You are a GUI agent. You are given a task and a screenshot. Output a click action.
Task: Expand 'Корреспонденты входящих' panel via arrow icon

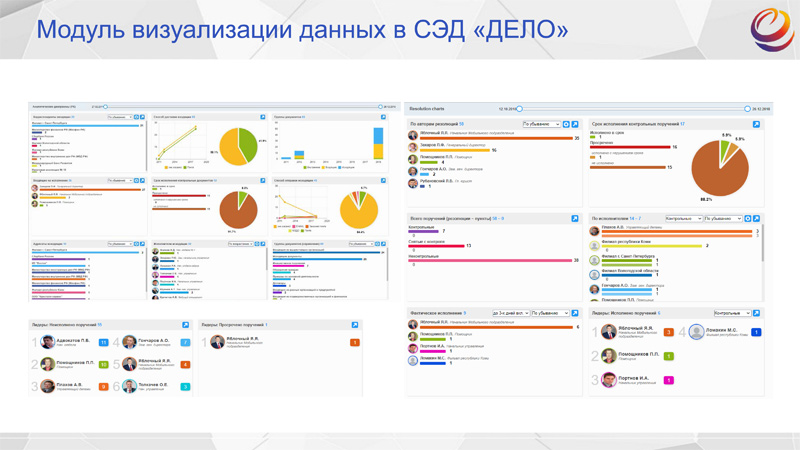(x=142, y=117)
